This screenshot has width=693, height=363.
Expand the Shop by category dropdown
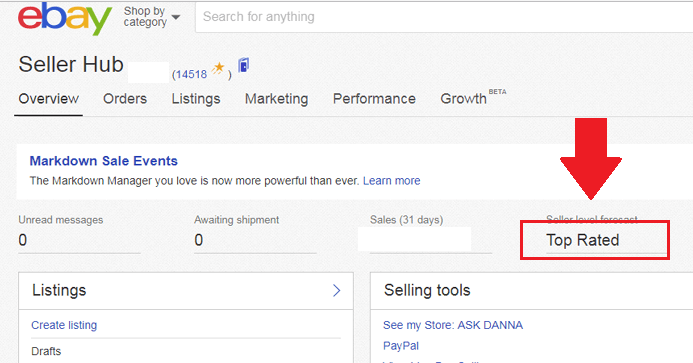(152, 17)
